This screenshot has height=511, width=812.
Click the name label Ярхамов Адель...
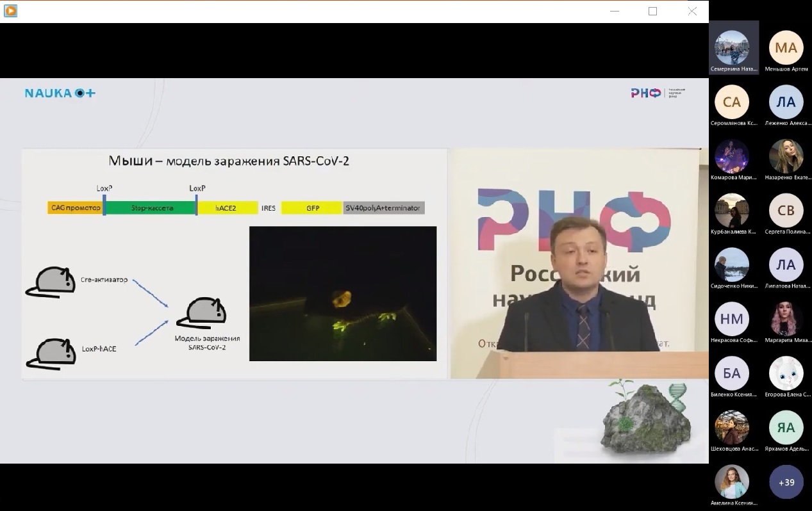click(786, 449)
